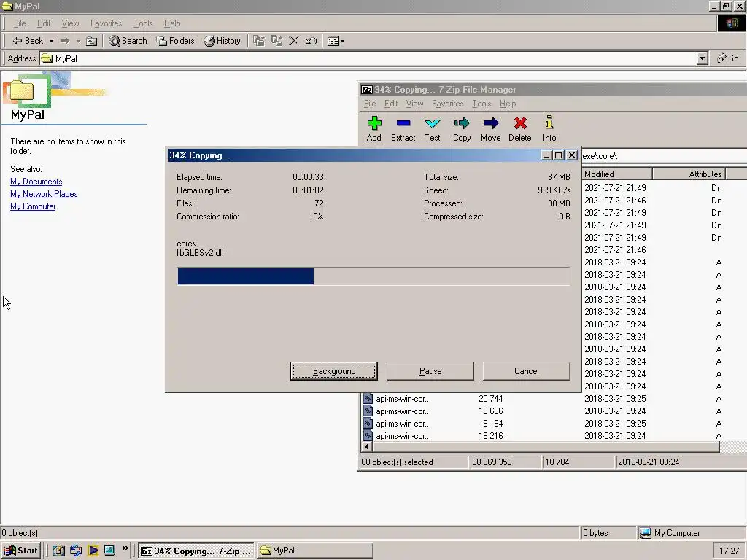Click the Attributes column header in 7-Zip
The height and width of the screenshot is (560, 747).
[689, 174]
